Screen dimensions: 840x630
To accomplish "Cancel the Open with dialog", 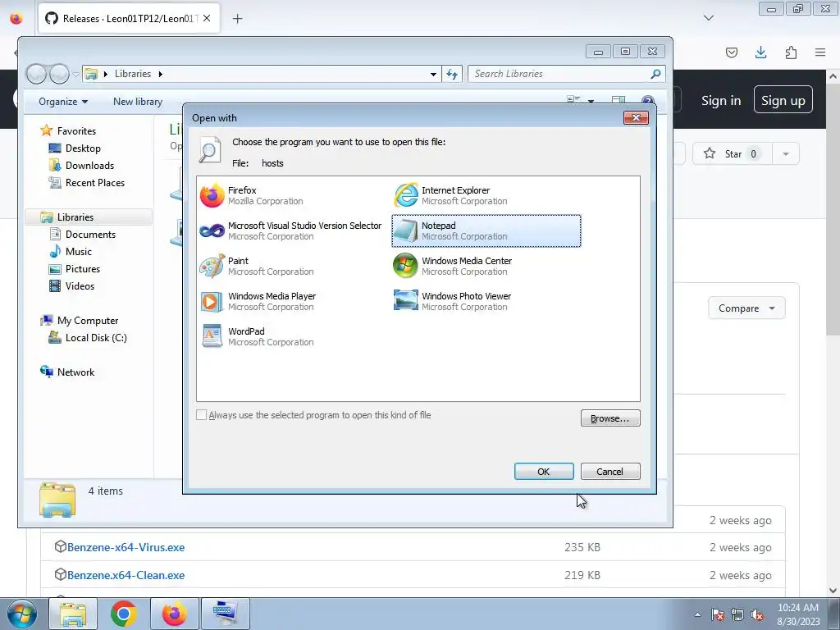I will [x=610, y=472].
